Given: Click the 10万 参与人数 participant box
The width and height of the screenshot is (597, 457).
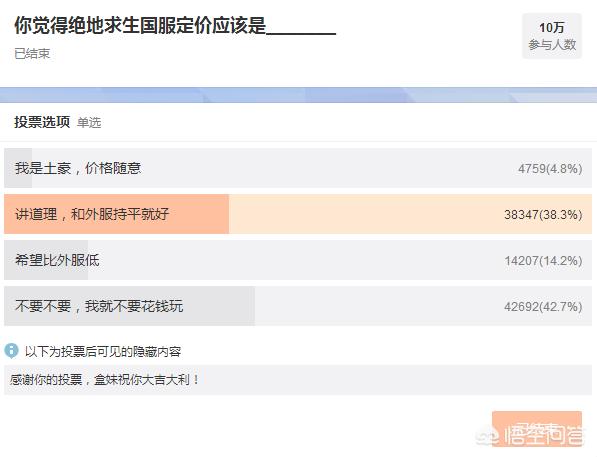Looking at the screenshot, I should point(552,36).
